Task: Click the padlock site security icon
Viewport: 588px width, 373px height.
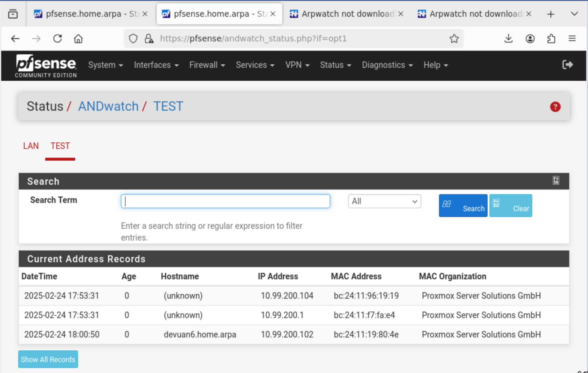Action: click(x=149, y=38)
